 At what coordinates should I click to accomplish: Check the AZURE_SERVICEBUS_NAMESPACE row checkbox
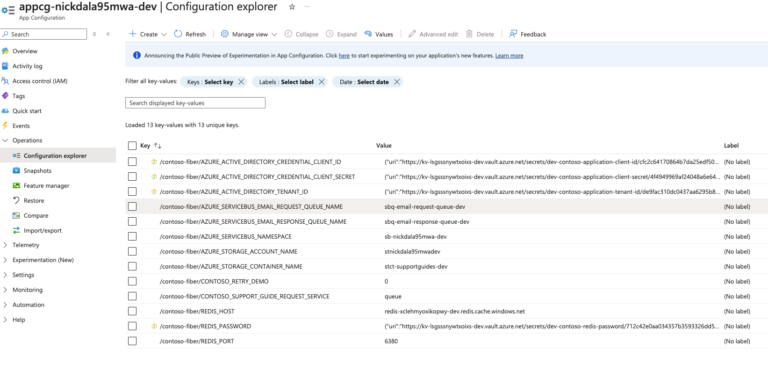[x=132, y=236]
